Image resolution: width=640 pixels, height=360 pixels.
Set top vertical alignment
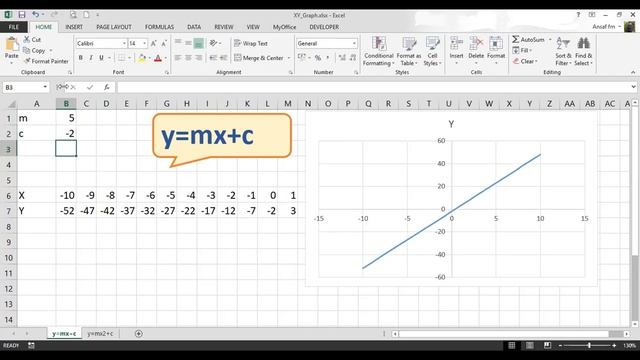178,42
